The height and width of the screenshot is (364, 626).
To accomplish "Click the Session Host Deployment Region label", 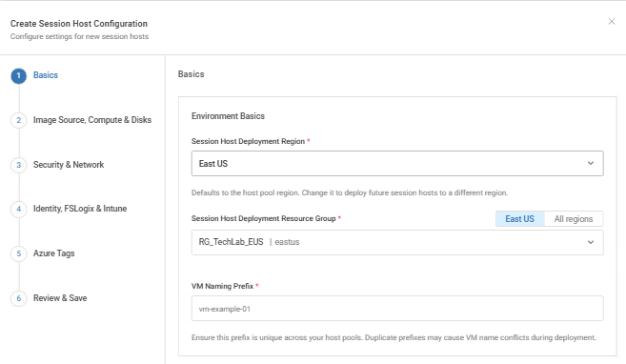I will coord(248,141).
